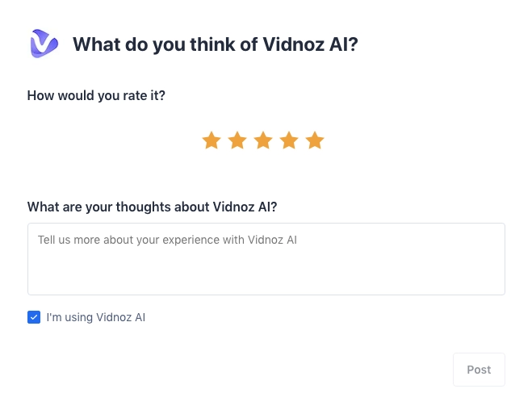
Task: Focus the thoughts text area
Action: coord(266,258)
